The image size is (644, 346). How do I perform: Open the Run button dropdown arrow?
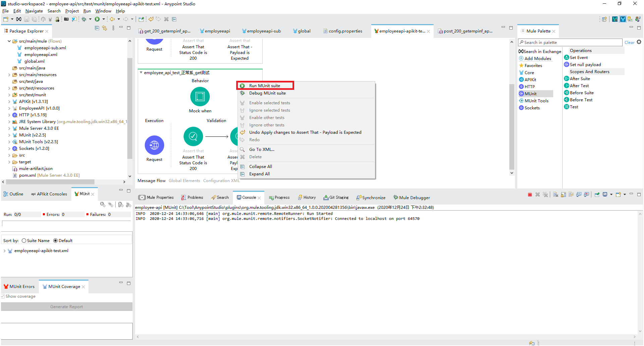click(x=104, y=19)
